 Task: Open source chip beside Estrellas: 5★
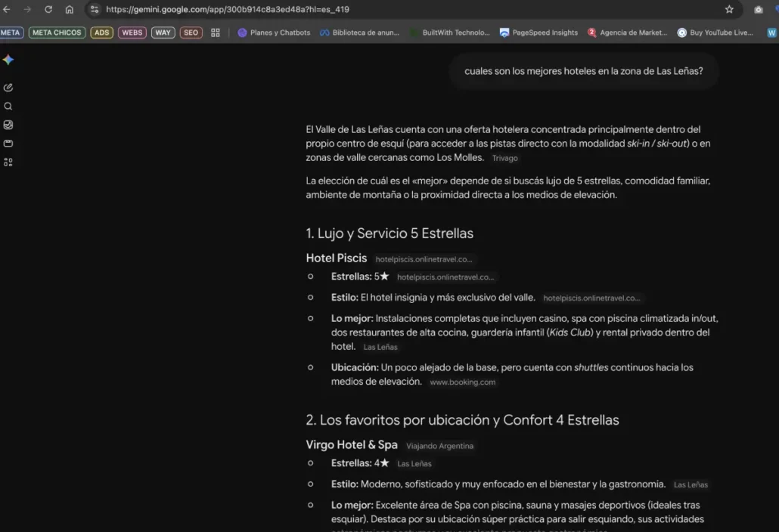(x=445, y=277)
